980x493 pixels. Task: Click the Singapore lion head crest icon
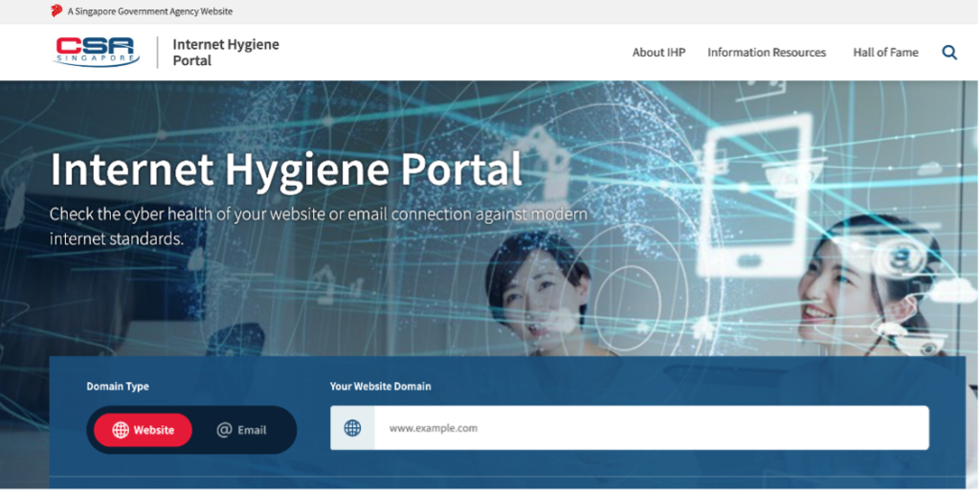tap(56, 11)
